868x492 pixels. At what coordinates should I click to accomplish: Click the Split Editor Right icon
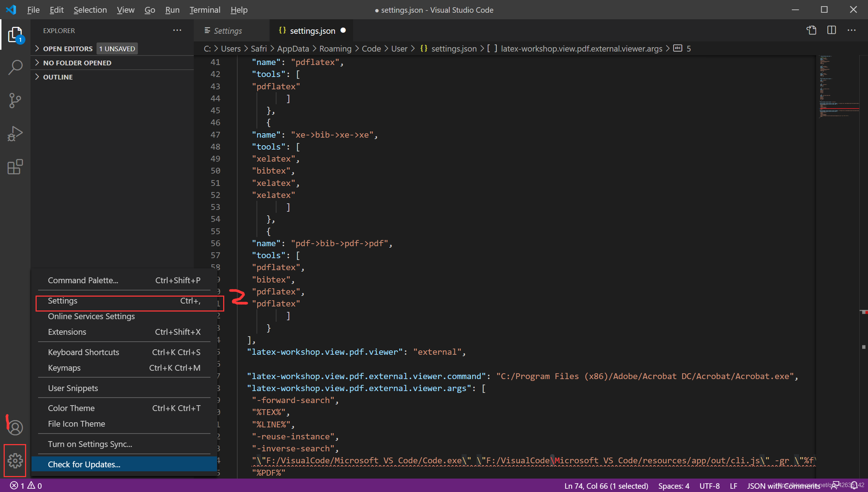831,31
